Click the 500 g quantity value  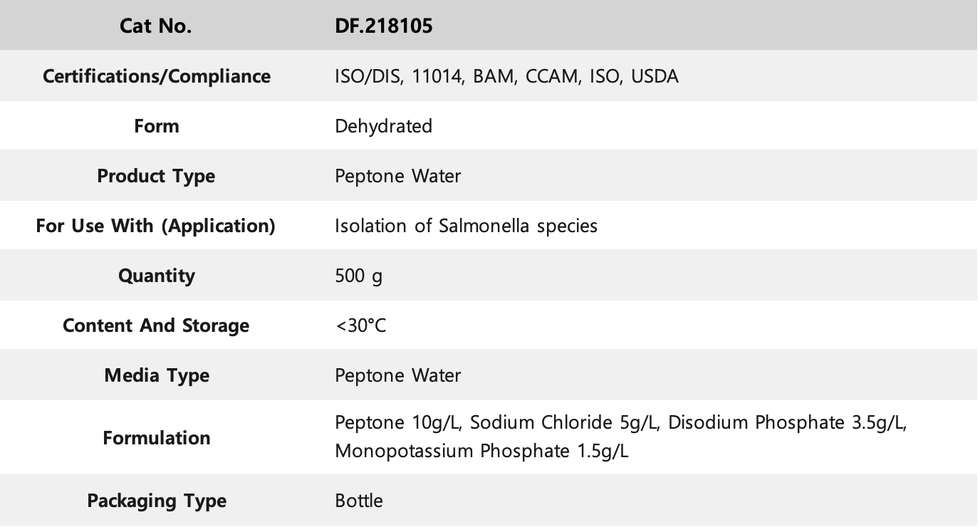point(358,276)
